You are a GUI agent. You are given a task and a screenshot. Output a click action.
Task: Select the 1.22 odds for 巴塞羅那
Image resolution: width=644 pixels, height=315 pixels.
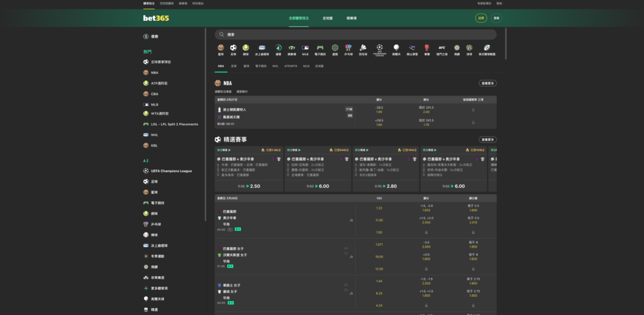(379, 207)
